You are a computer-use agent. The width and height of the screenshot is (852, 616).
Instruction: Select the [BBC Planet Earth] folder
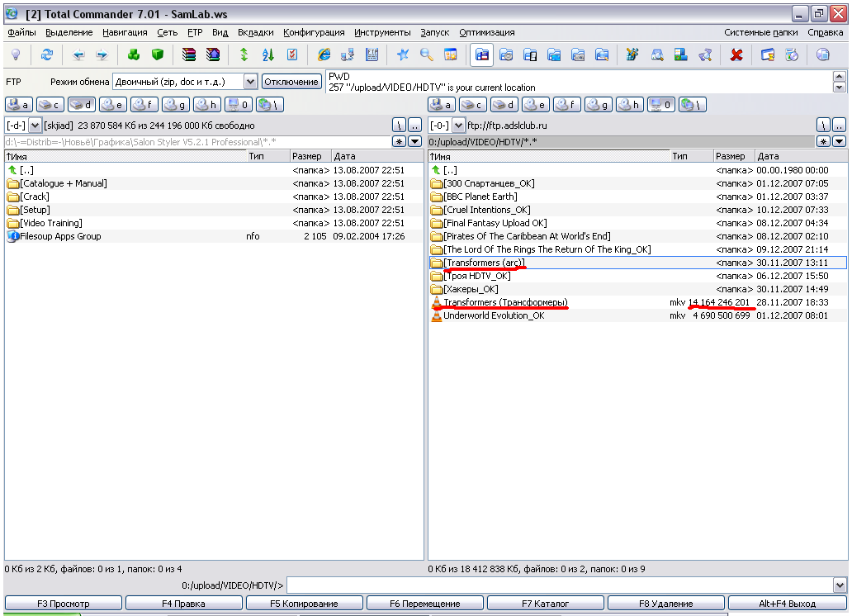tap(638, 197)
